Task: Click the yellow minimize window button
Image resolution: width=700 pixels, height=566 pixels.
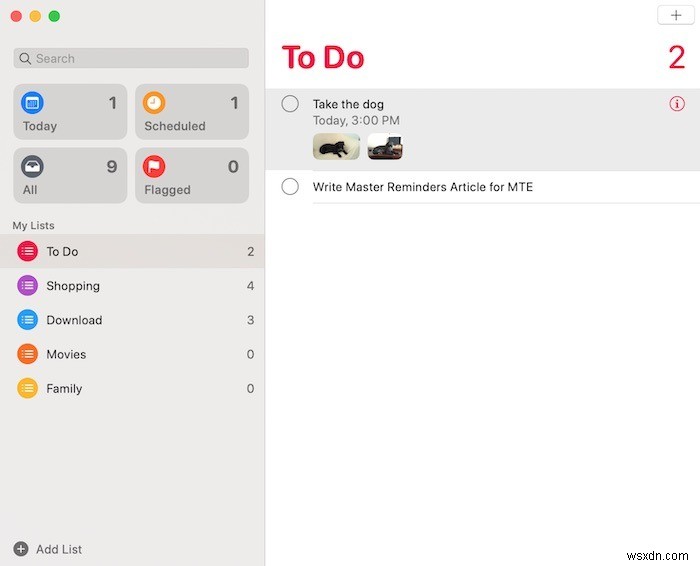Action: (x=35, y=17)
